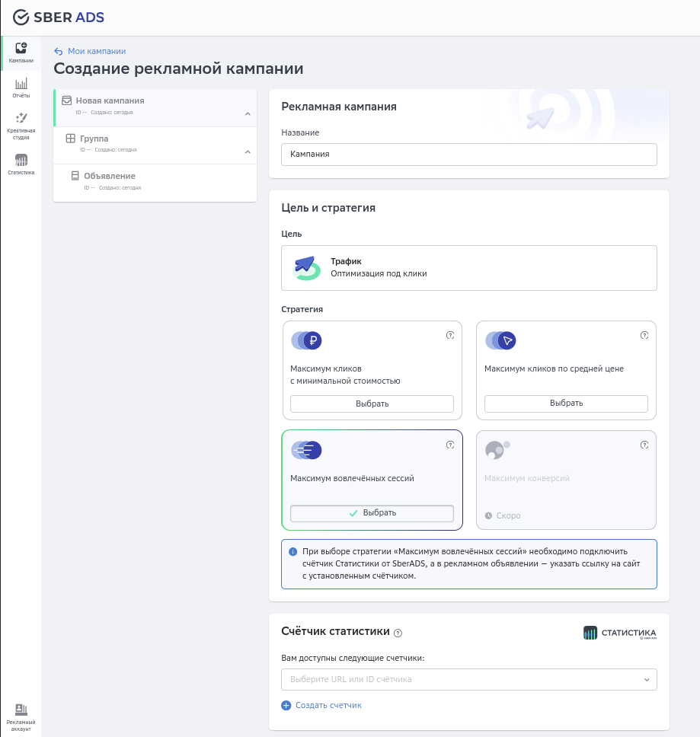Select Объявление in the campaign tree
700x737 pixels.
click(109, 176)
